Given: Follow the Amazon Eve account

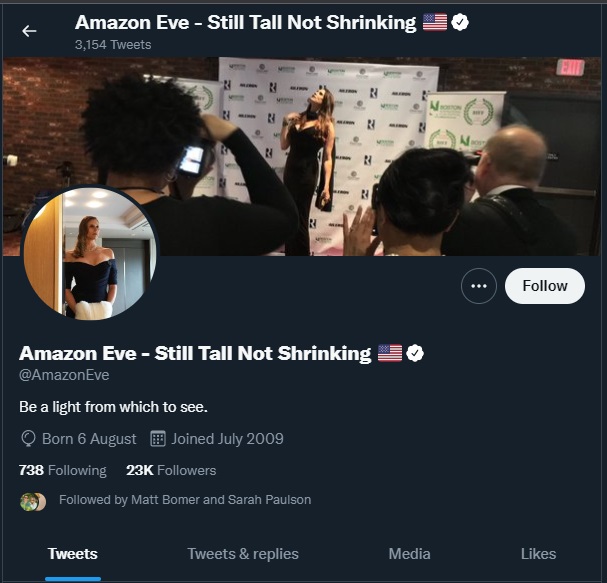Looking at the screenshot, I should coord(545,286).
